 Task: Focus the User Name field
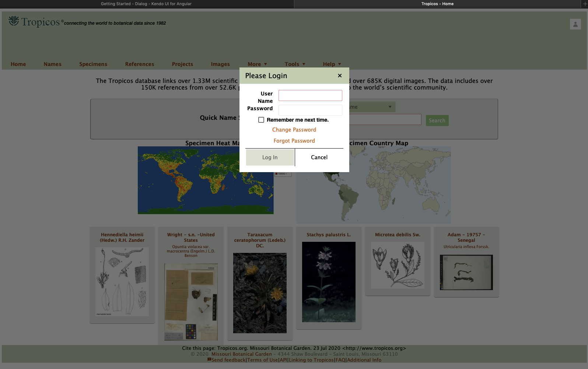pyautogui.click(x=310, y=95)
